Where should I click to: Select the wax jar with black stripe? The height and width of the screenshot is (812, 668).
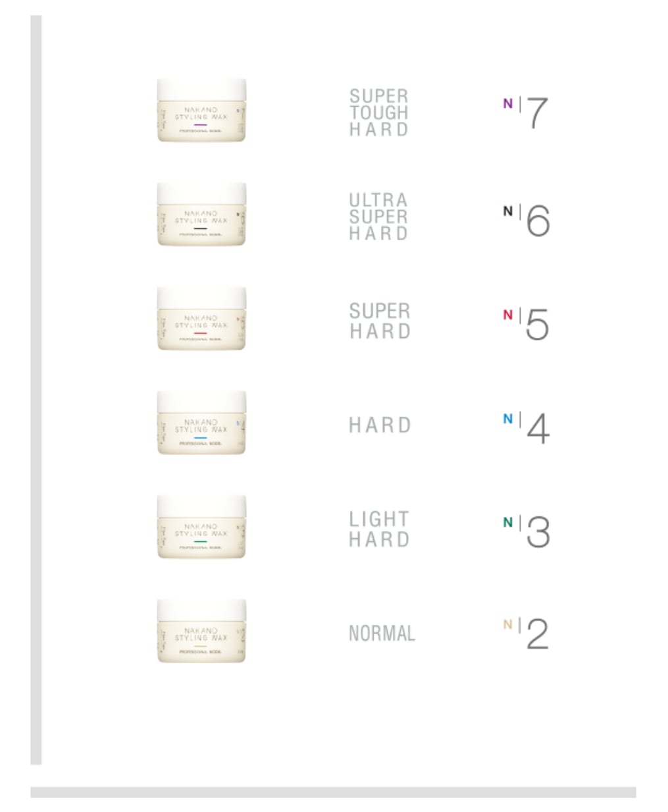(201, 214)
